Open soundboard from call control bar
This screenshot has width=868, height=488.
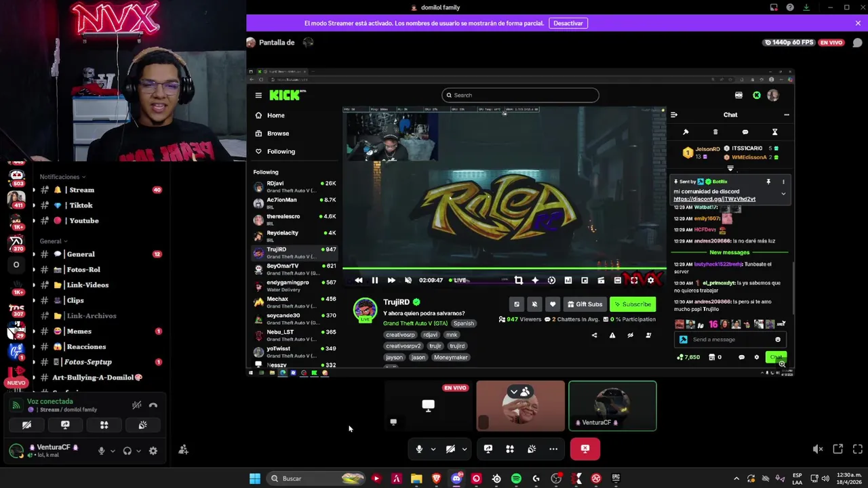coord(532,449)
